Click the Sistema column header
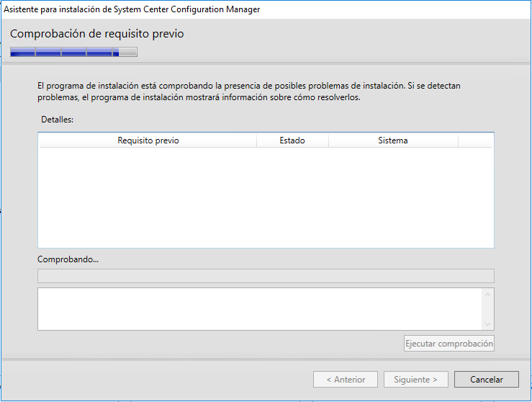The width and height of the screenshot is (532, 402). coord(393,140)
